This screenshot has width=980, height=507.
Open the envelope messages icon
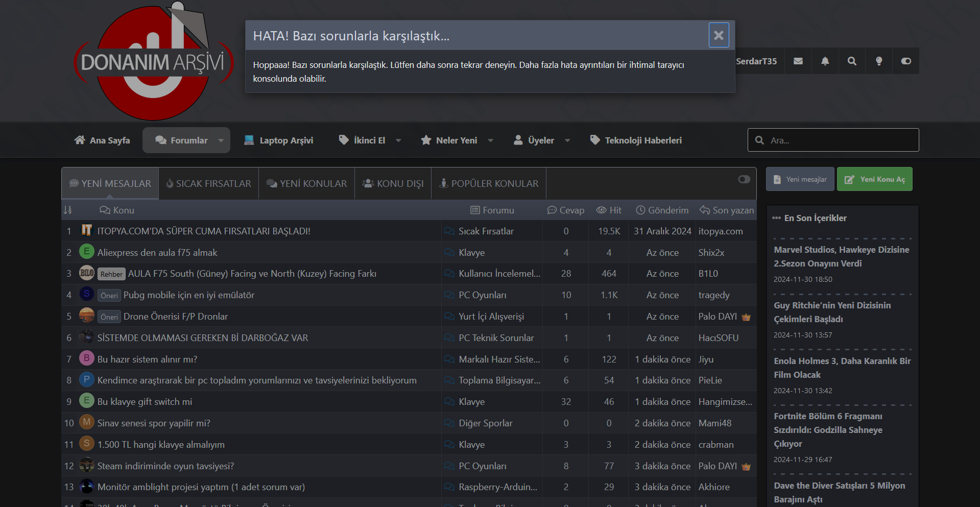[798, 61]
